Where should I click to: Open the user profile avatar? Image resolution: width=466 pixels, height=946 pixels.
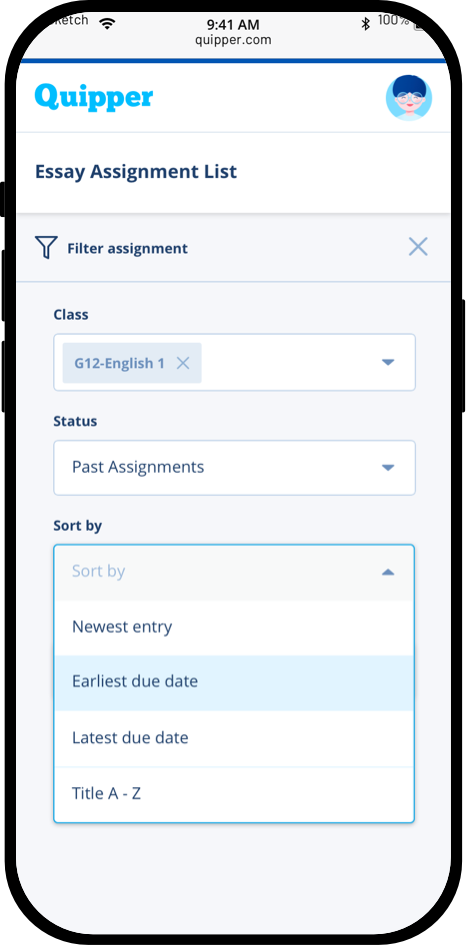pyautogui.click(x=409, y=98)
